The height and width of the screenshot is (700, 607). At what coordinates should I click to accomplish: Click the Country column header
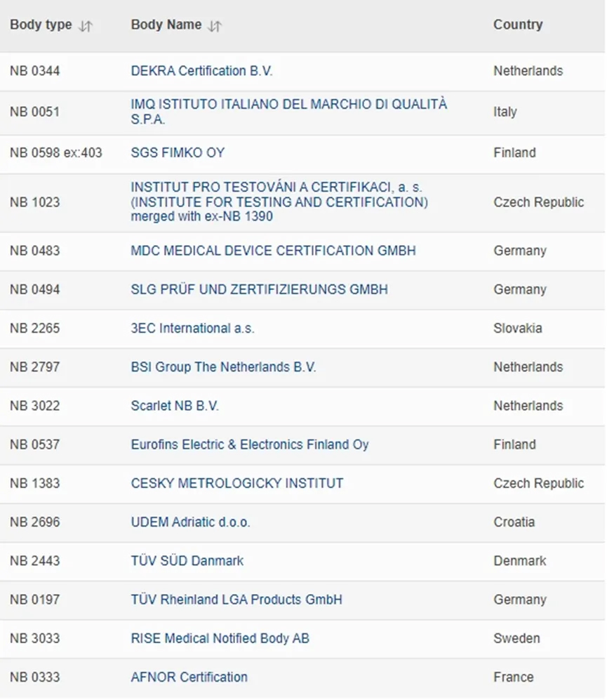click(x=518, y=25)
